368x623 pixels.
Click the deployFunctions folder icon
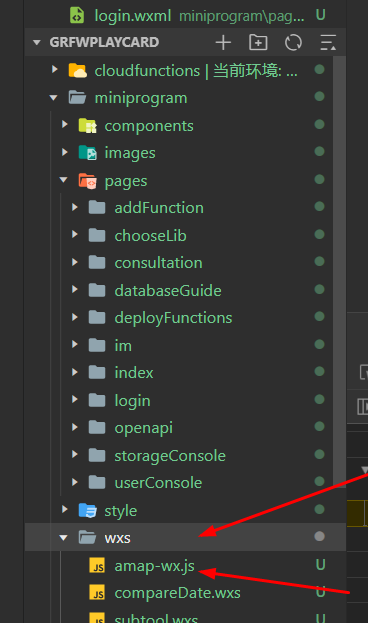(x=97, y=317)
